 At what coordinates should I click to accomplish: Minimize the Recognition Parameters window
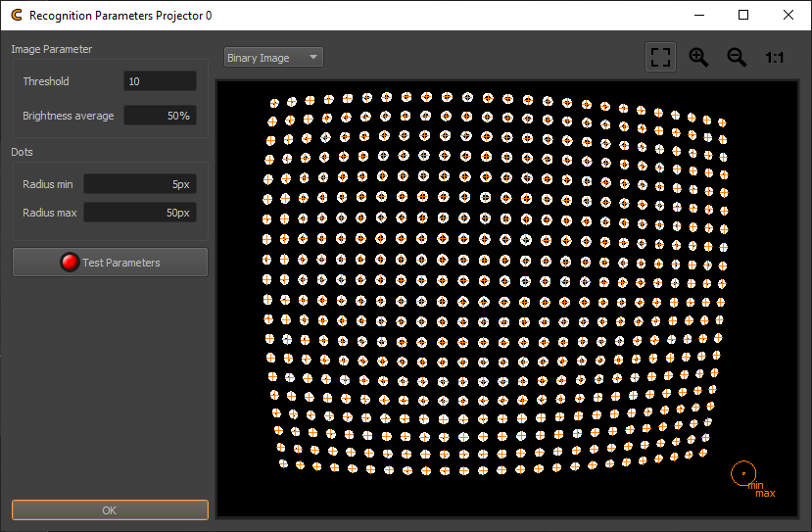point(698,16)
